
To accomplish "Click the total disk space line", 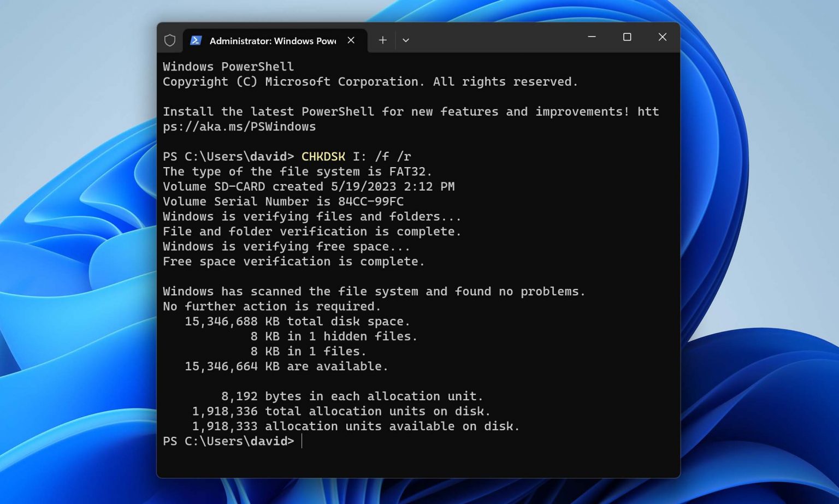I will click(297, 322).
